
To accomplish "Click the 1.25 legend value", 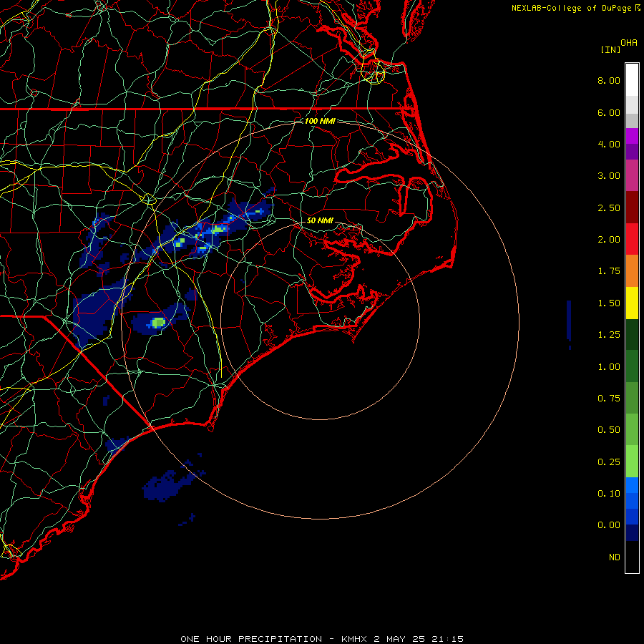I will (x=609, y=335).
